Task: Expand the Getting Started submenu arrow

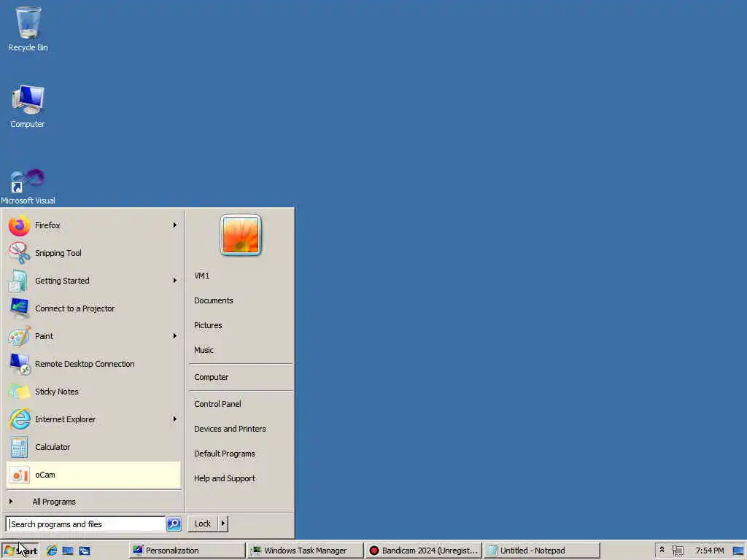Action: tap(175, 281)
